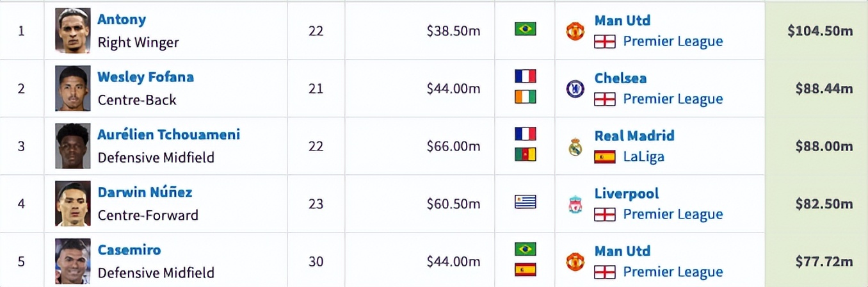Open the Aurélien Tchouameni profile link
This screenshot has width=868, height=287.
click(x=168, y=135)
